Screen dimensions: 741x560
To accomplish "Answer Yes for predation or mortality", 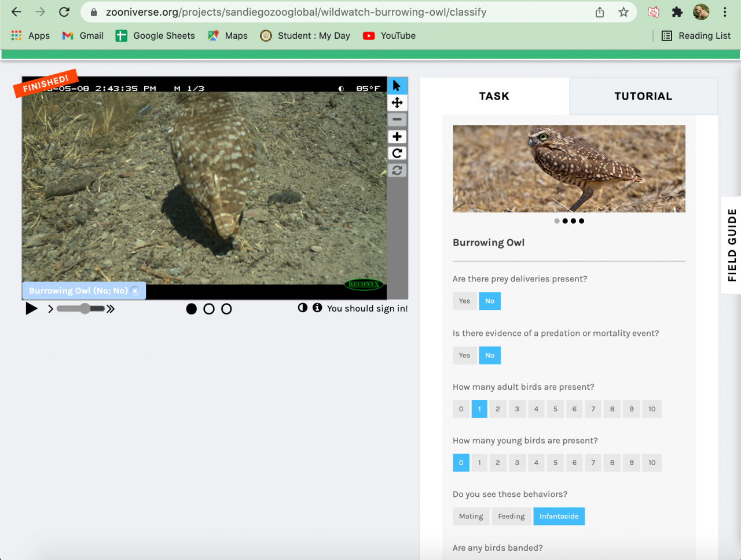I will tap(464, 356).
